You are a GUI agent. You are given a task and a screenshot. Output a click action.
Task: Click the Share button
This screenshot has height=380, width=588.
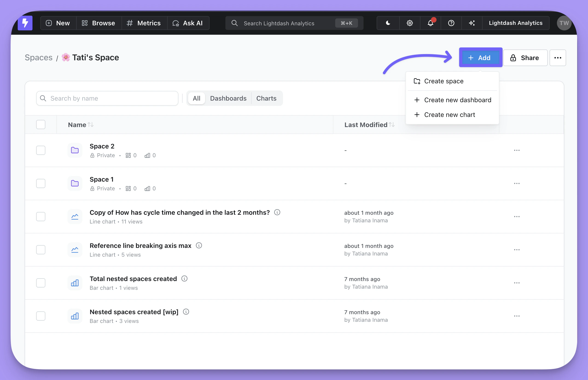click(x=525, y=58)
